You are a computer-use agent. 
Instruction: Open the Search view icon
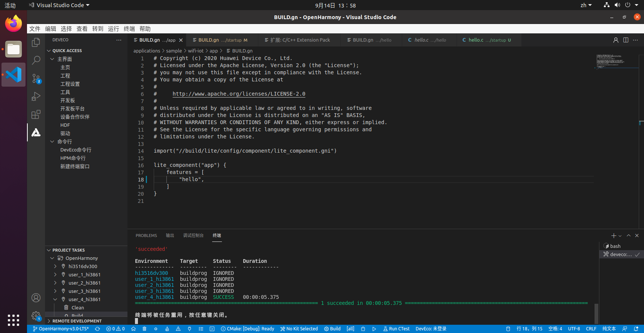coord(36,60)
